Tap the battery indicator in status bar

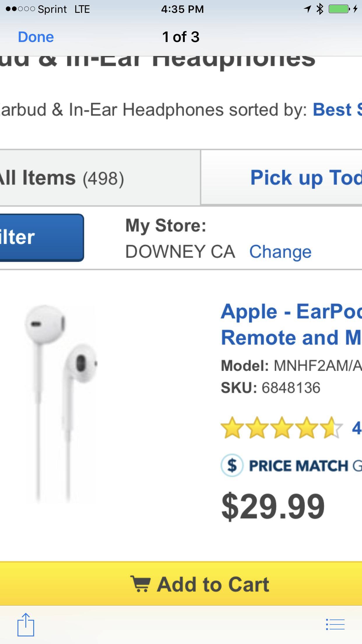click(339, 9)
